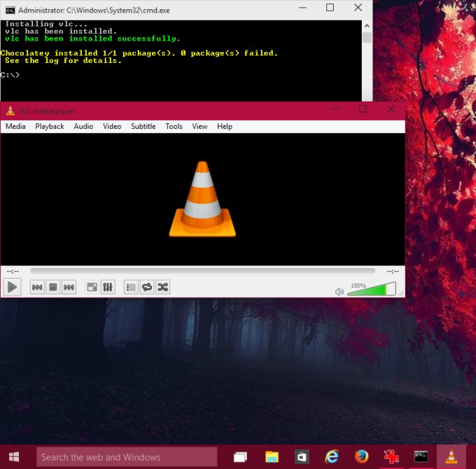This screenshot has height=469, width=476.
Task: Open File Explorer from taskbar
Action: [272, 457]
